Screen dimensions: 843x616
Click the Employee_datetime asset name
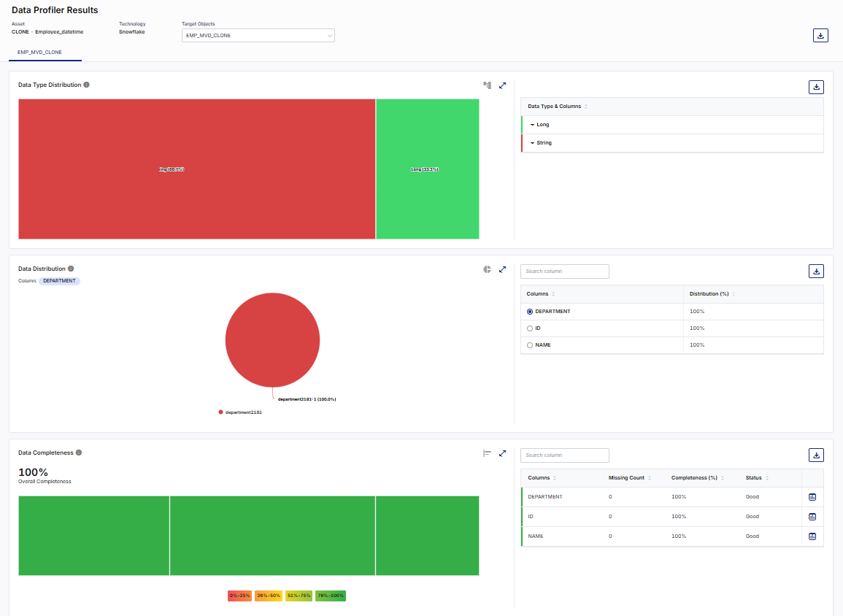59,32
